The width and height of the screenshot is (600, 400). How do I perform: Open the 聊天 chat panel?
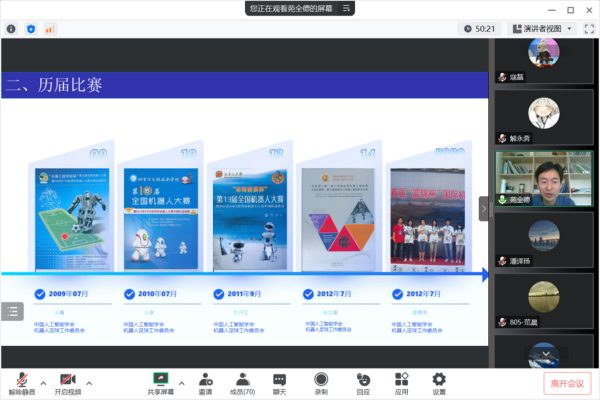tap(280, 380)
